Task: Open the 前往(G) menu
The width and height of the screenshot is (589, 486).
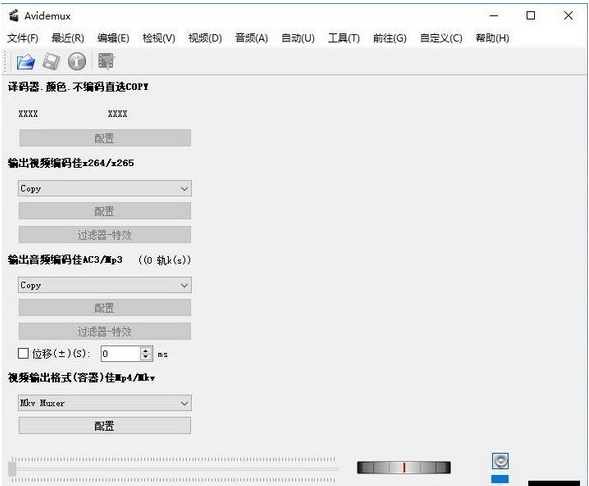Action: (x=390, y=38)
